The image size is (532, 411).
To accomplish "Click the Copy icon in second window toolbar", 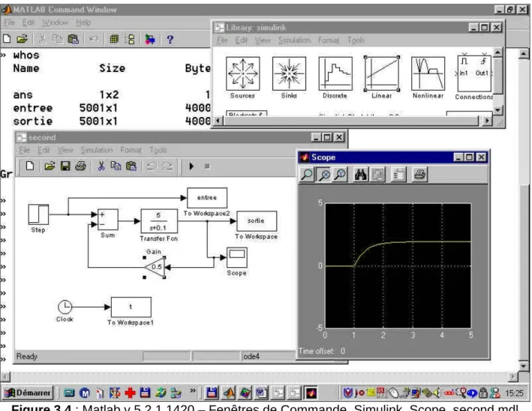I will 116,166.
